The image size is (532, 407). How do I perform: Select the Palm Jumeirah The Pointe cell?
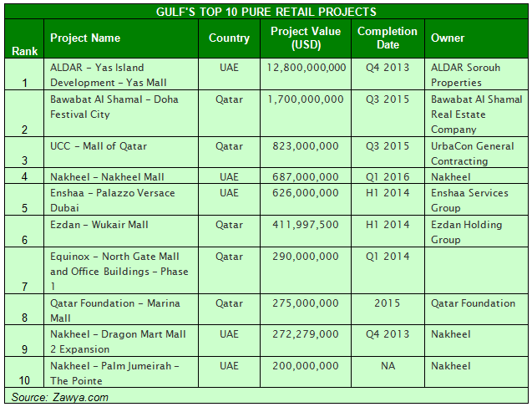(115, 374)
